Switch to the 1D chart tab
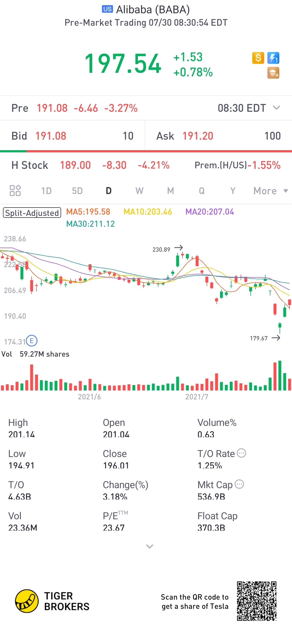292x644 pixels. pos(46,191)
